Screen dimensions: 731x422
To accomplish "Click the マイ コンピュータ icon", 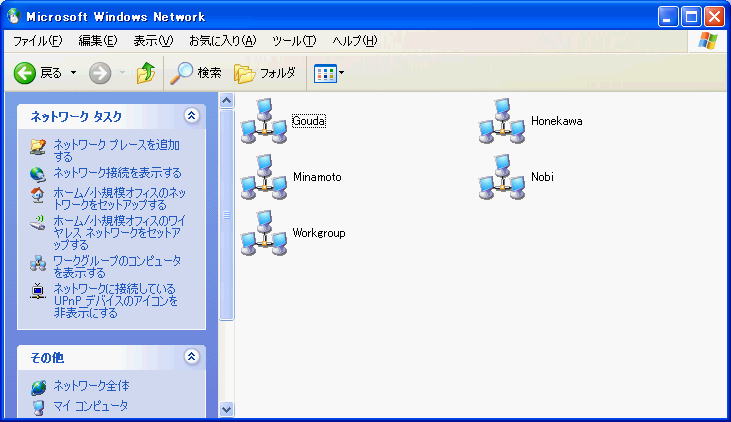I will coord(38,407).
